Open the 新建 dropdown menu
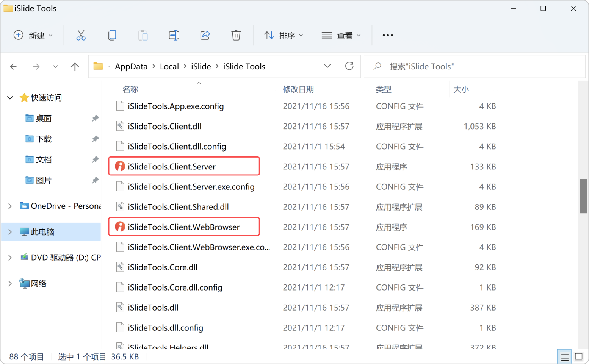The image size is (589, 364). 33,35
